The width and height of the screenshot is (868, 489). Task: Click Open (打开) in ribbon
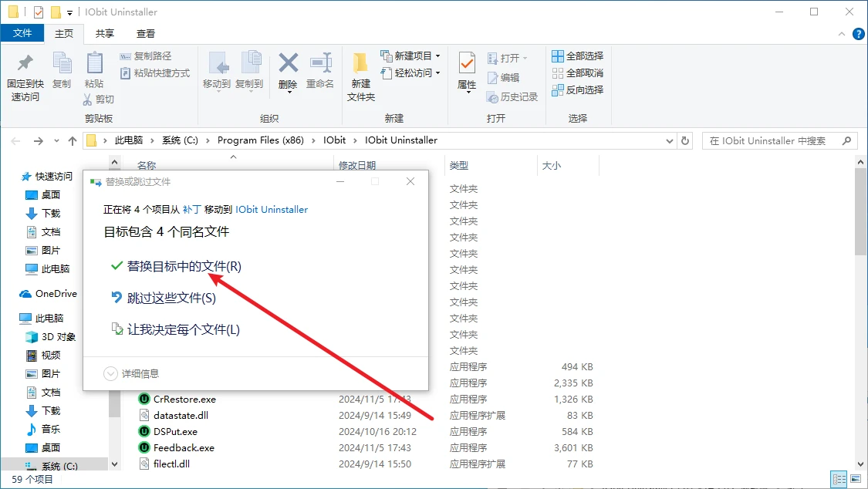pos(507,58)
